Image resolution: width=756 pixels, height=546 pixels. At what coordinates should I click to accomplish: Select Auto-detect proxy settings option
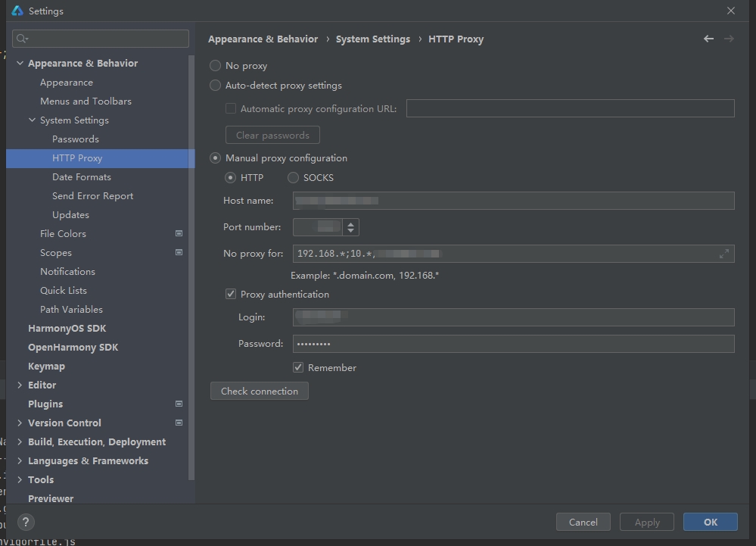215,86
